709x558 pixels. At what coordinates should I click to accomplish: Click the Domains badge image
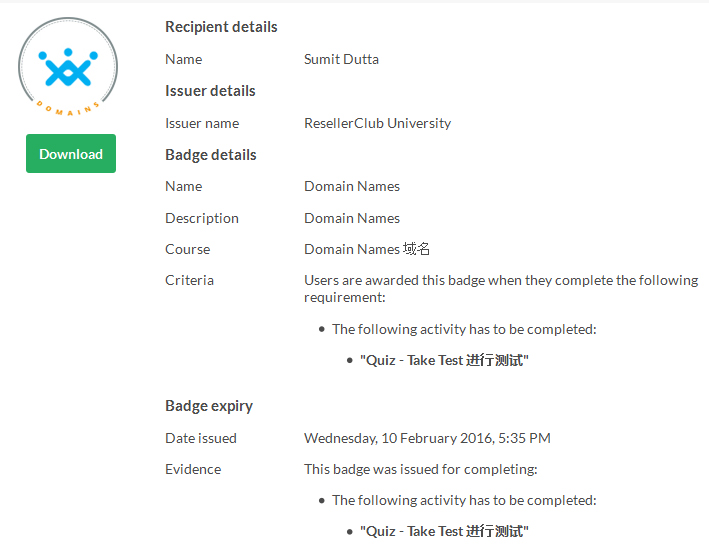click(x=68, y=67)
